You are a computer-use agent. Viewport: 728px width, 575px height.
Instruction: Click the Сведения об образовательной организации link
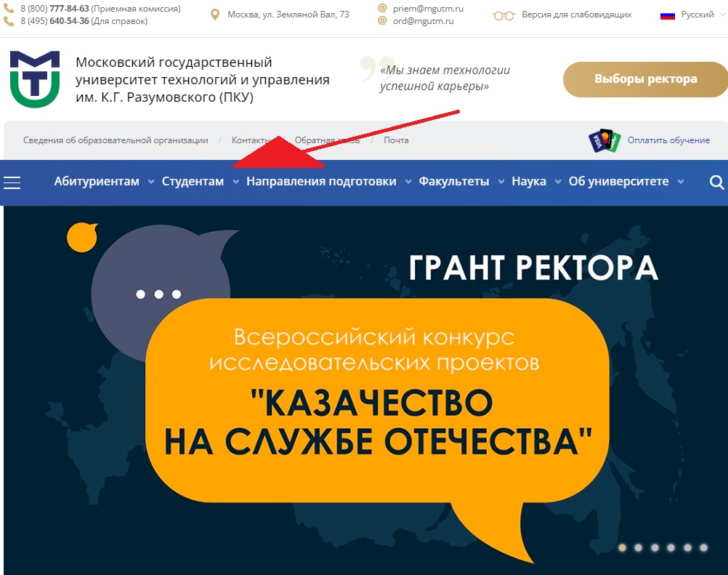coord(116,140)
